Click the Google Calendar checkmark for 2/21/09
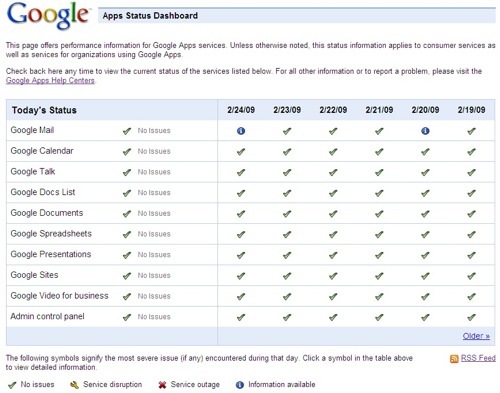 tap(379, 152)
